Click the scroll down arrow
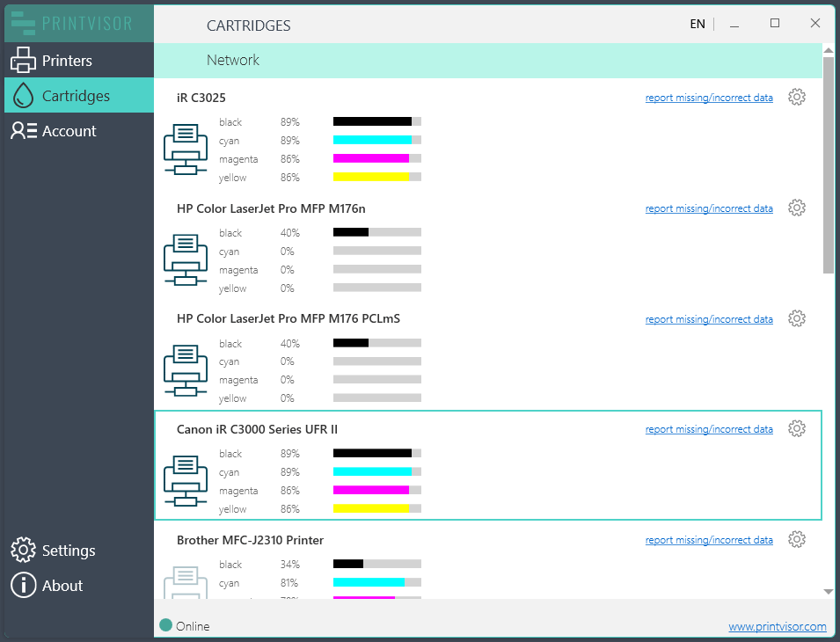The width and height of the screenshot is (840, 642). 829,592
